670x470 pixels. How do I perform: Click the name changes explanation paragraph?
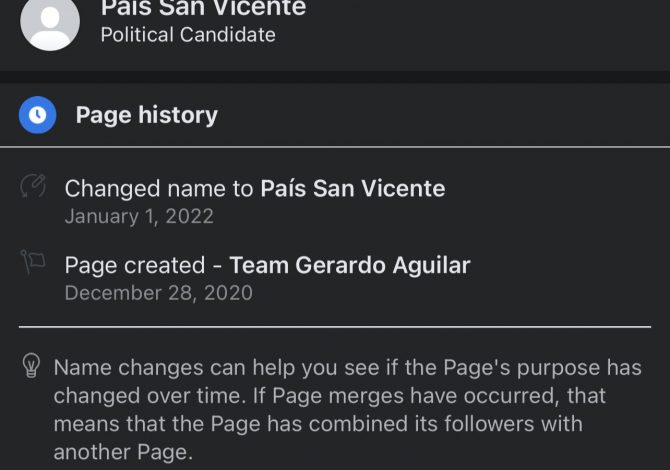tap(347, 410)
